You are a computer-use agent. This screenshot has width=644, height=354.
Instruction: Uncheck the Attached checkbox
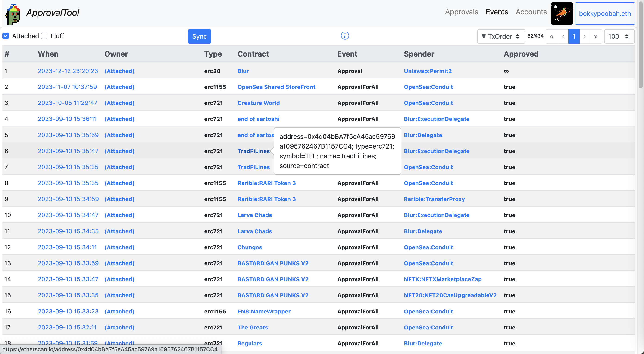coord(6,36)
